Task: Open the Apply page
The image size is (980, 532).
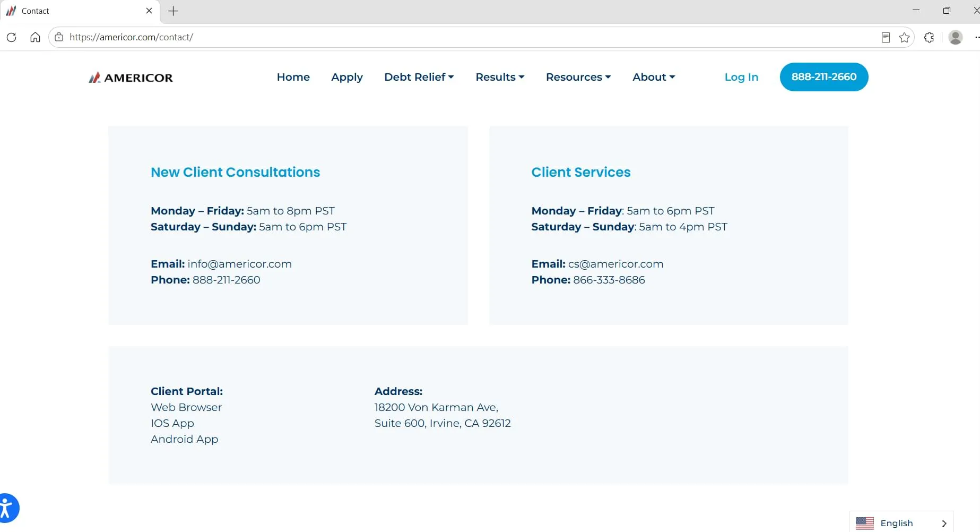Action: (x=347, y=78)
